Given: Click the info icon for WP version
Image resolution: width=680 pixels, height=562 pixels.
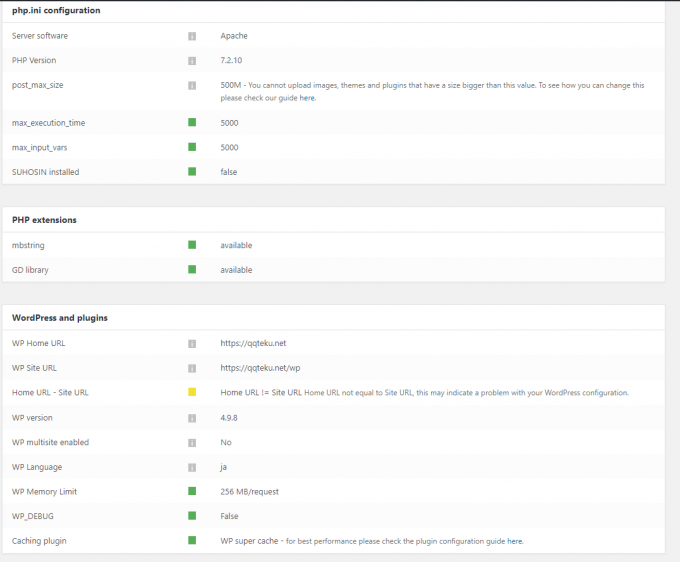Looking at the screenshot, I should point(192,418).
